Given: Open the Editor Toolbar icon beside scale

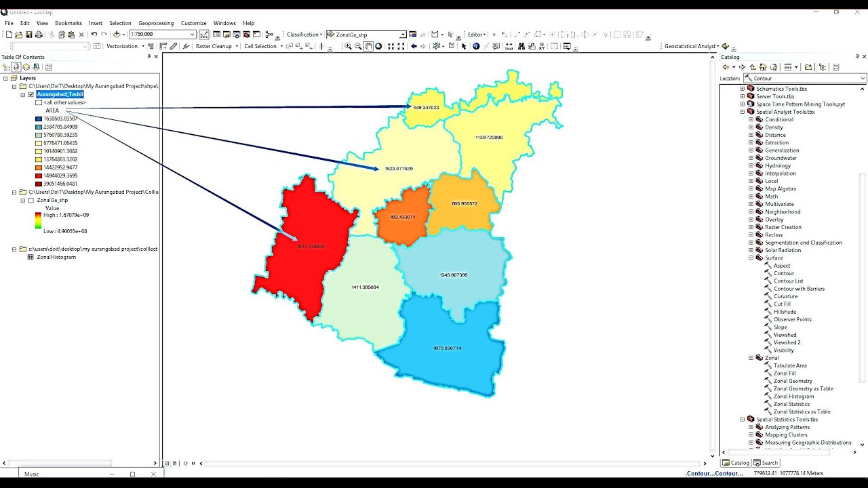Looking at the screenshot, I should click(x=203, y=34).
